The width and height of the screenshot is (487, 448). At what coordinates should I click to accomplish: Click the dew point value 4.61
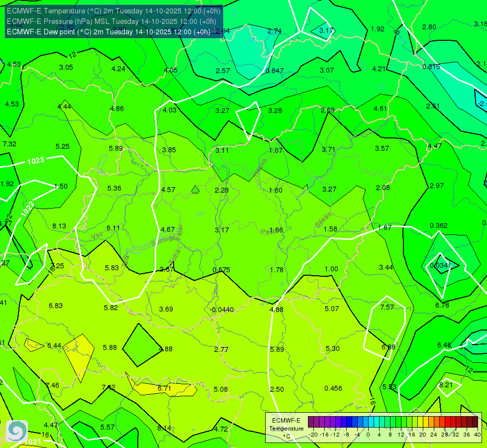click(x=381, y=109)
